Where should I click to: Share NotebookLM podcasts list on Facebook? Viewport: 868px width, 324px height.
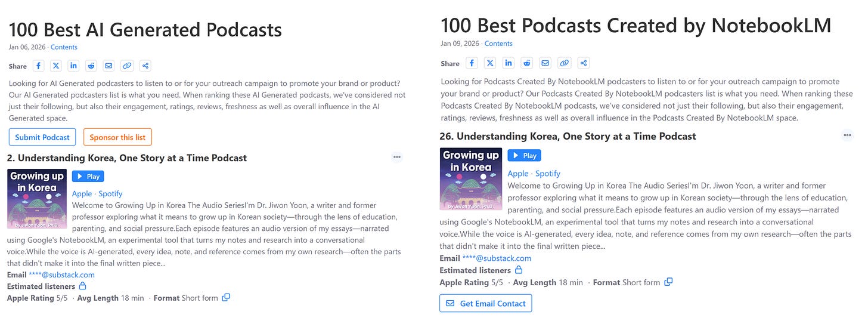coord(472,63)
